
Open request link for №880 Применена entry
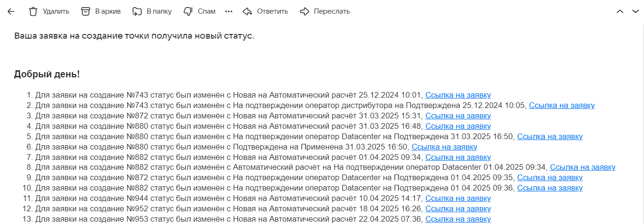444,147
